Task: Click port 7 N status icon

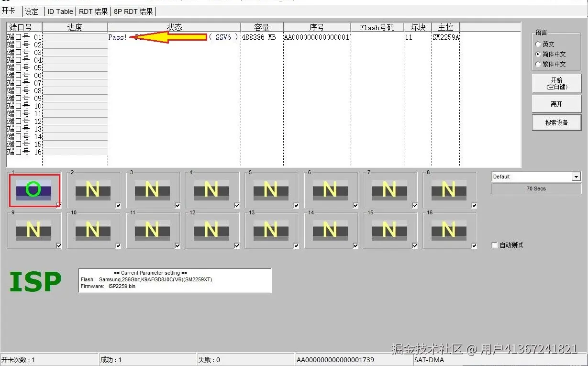Action: click(389, 189)
